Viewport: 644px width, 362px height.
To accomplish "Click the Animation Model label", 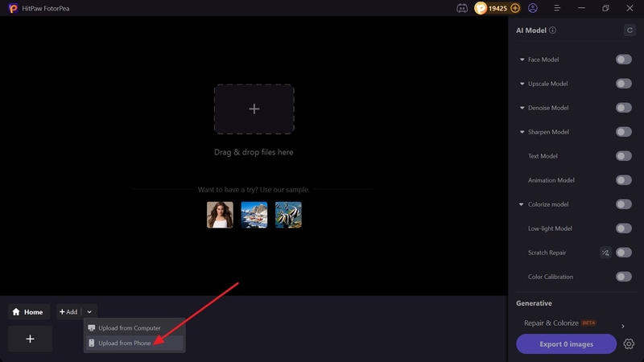I will [x=551, y=180].
